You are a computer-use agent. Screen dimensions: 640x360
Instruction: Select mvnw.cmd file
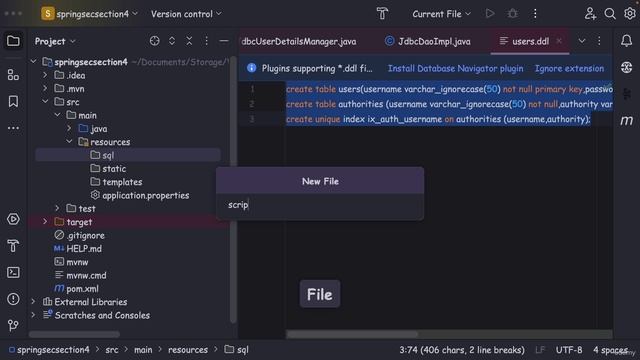coord(80,276)
